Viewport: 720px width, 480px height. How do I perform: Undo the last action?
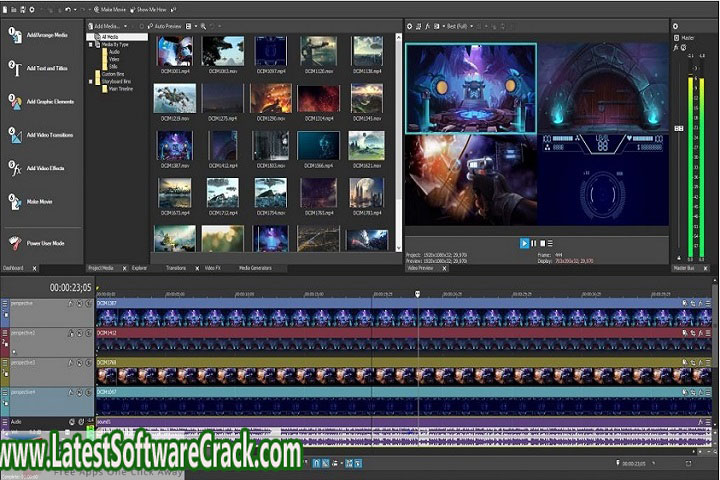coord(68,9)
